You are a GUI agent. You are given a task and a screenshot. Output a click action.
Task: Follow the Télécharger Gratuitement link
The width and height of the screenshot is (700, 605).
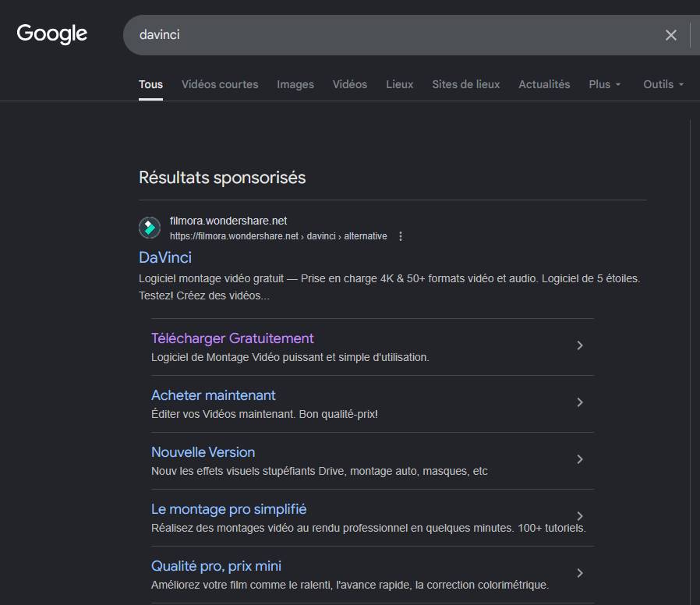(x=232, y=338)
